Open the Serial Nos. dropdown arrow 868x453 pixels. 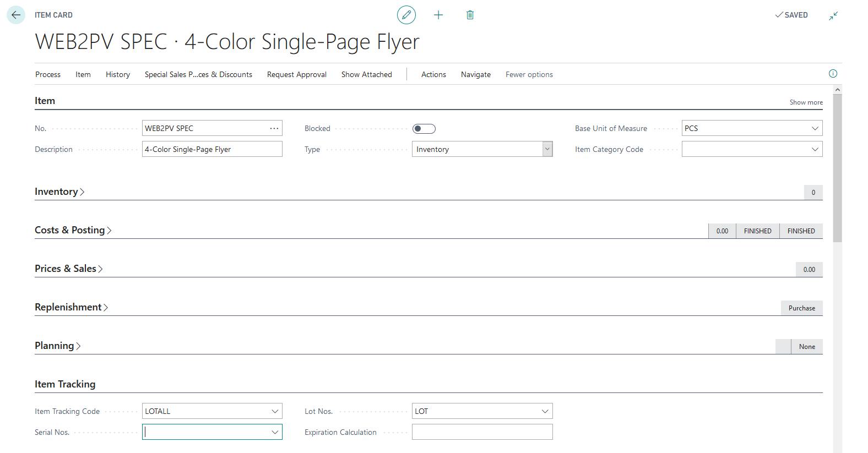point(274,432)
